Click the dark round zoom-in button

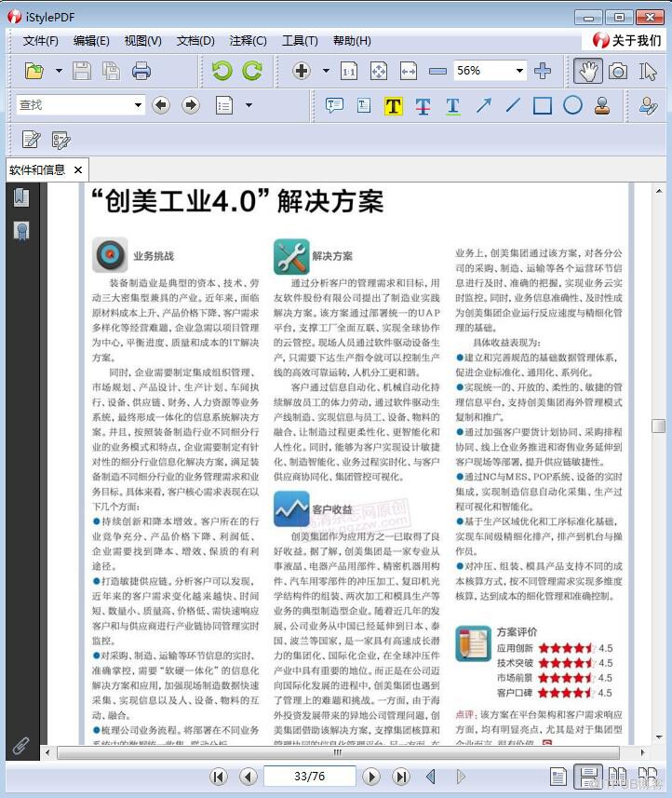click(x=302, y=71)
